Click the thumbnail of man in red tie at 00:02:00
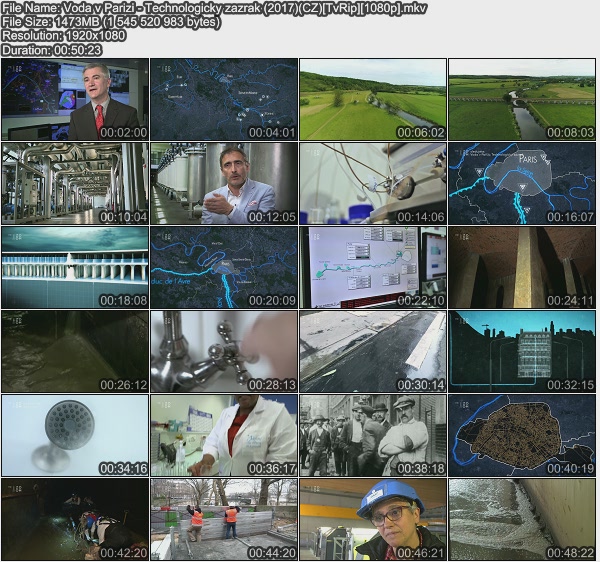Screen dimensions: 600x562 pyautogui.click(x=75, y=99)
